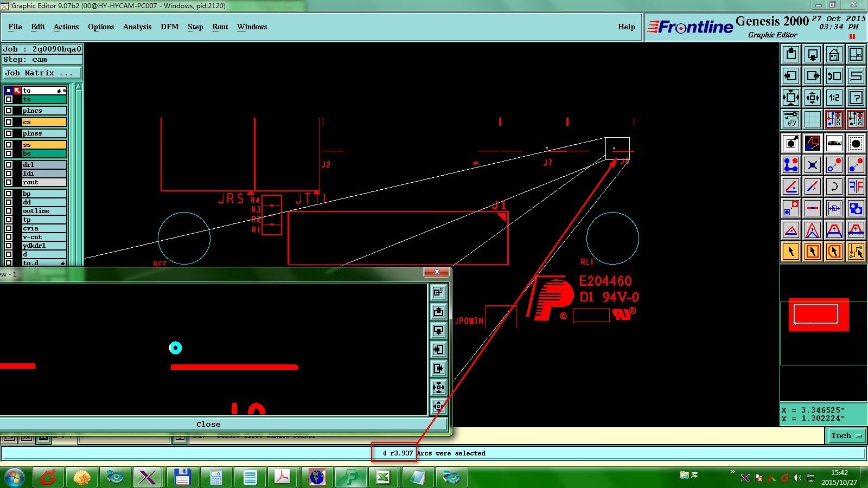The height and width of the screenshot is (488, 868).
Task: Toggle display checkbox for layer rout
Action: [x=9, y=182]
